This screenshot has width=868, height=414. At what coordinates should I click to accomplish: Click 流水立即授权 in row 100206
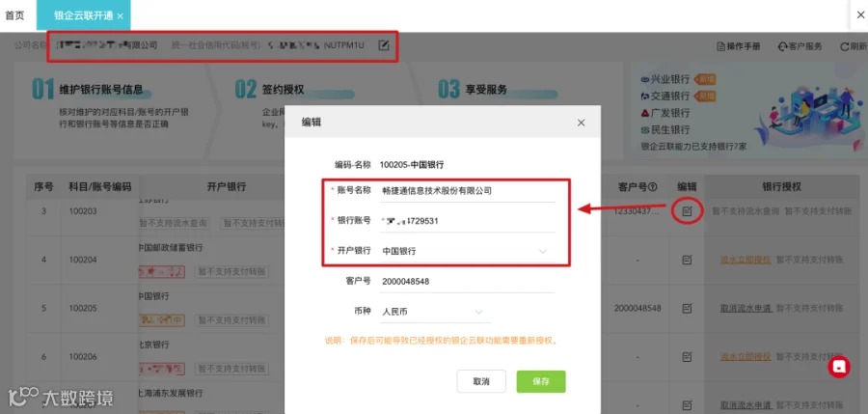click(x=746, y=356)
